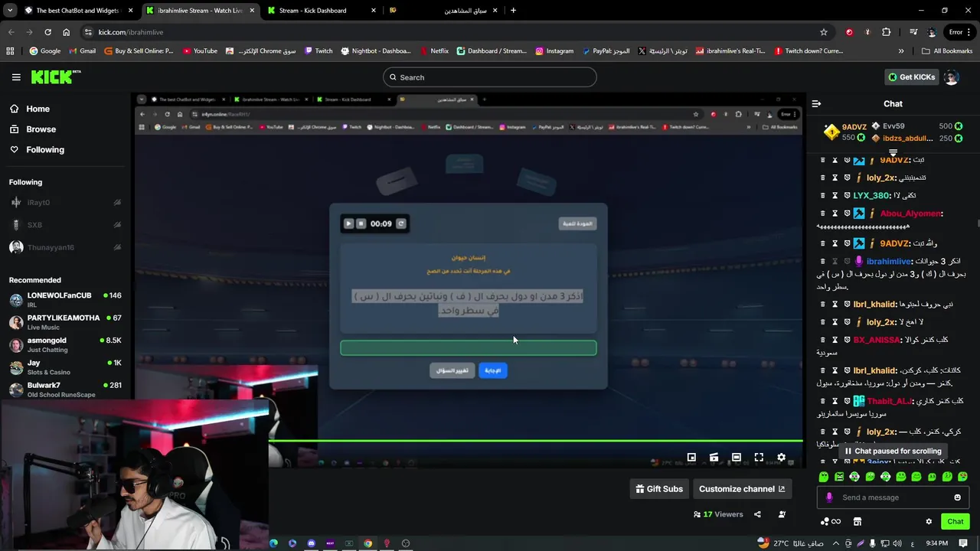Open the Chrome new tab button

coord(513,11)
